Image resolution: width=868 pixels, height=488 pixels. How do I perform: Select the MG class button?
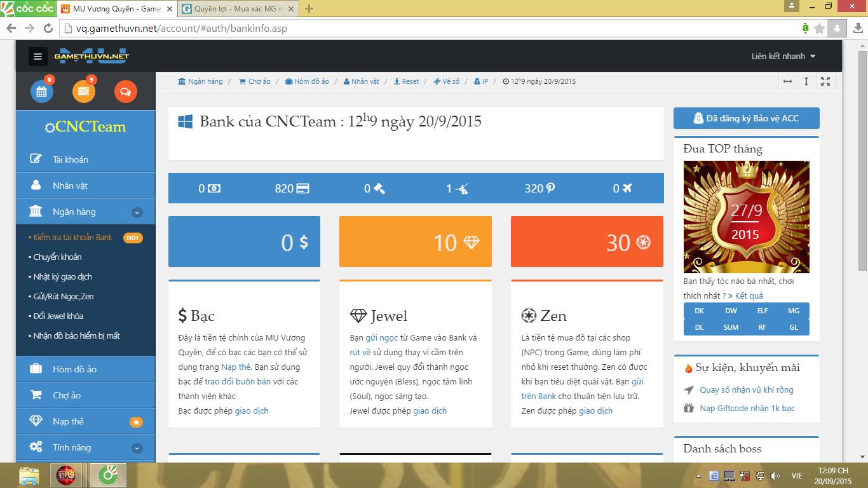pos(794,311)
